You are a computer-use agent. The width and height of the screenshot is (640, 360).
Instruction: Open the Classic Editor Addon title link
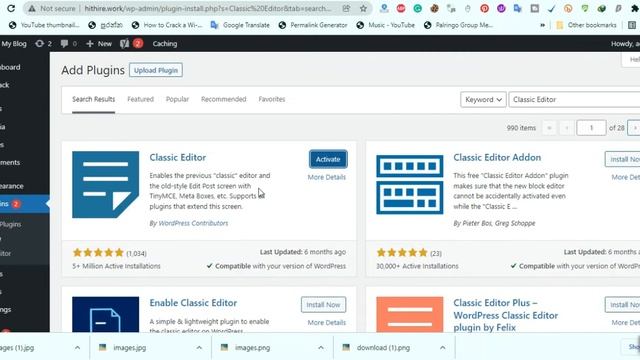point(497,158)
